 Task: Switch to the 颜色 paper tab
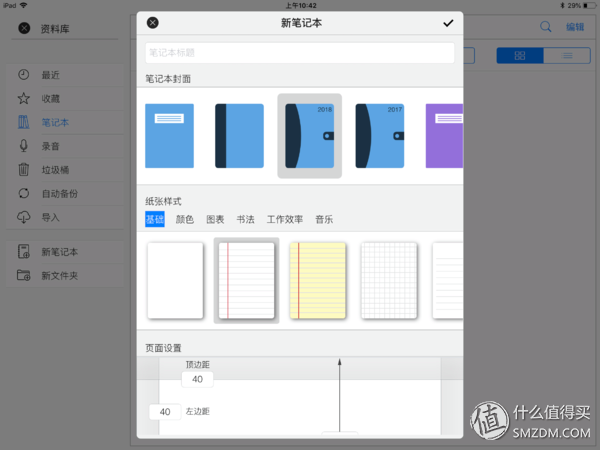tap(185, 219)
